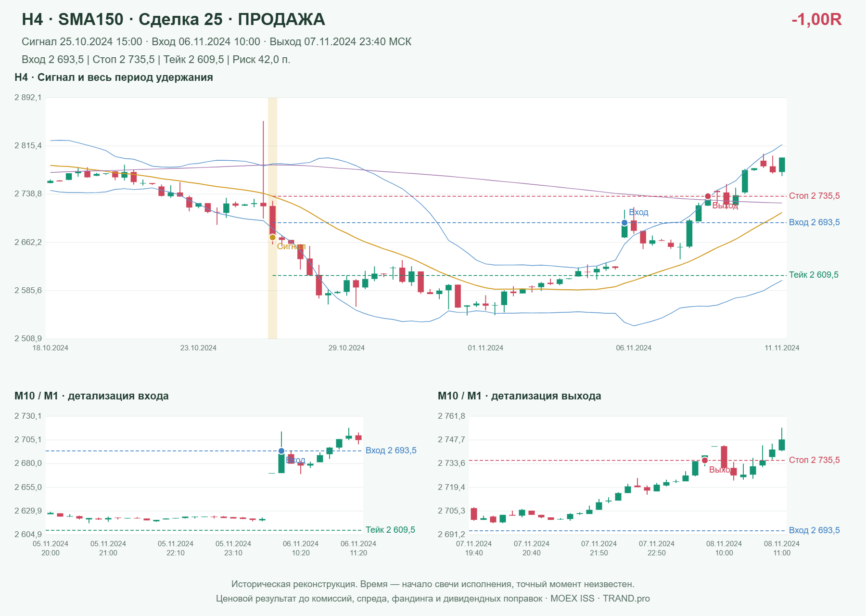This screenshot has width=866, height=616.
Task: Click the Вход, Стоп, Тейк and Риск line
Action: 156,60
